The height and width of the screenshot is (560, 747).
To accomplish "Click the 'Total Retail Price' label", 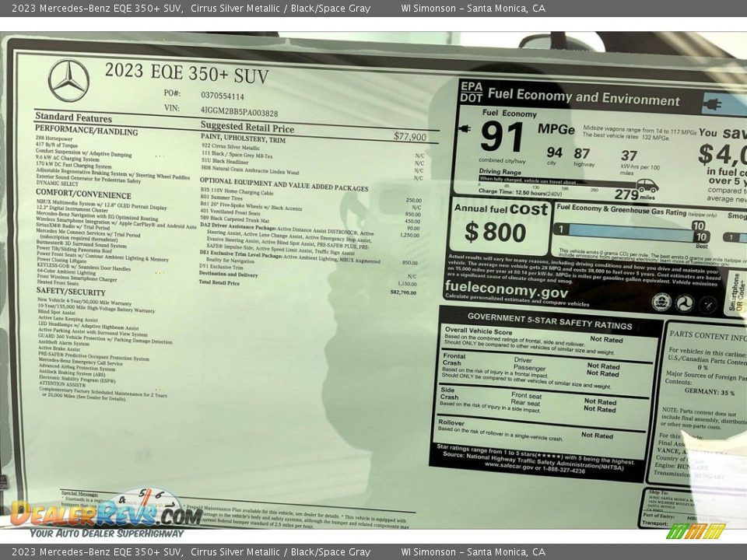I will [x=219, y=282].
